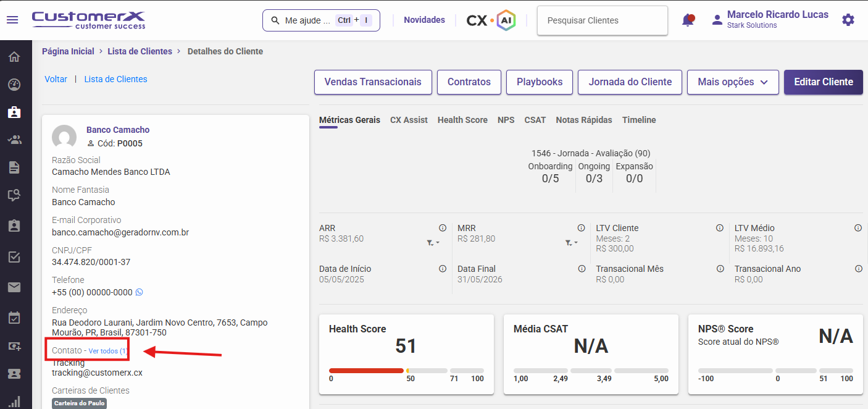Click the Health Score progress bar
The height and width of the screenshot is (409, 868).
pyautogui.click(x=406, y=371)
